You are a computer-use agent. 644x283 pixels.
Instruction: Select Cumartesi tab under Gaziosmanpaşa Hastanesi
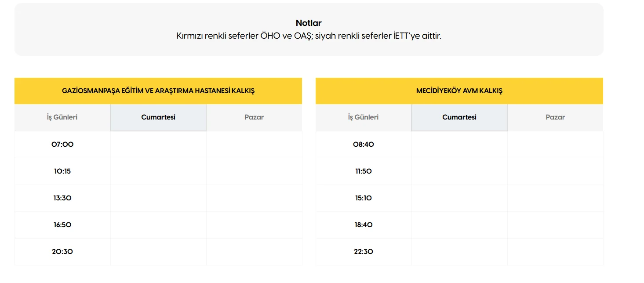pyautogui.click(x=158, y=117)
